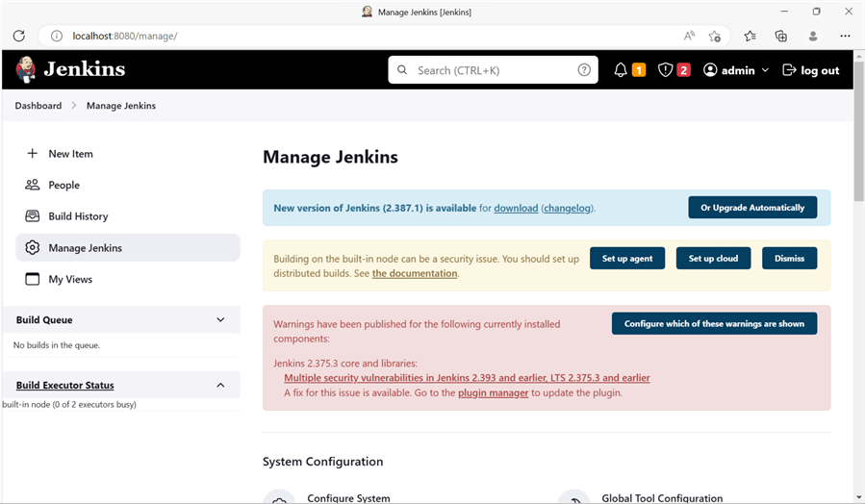Open the Build Executor Status link
The width and height of the screenshot is (865, 504).
65,385
